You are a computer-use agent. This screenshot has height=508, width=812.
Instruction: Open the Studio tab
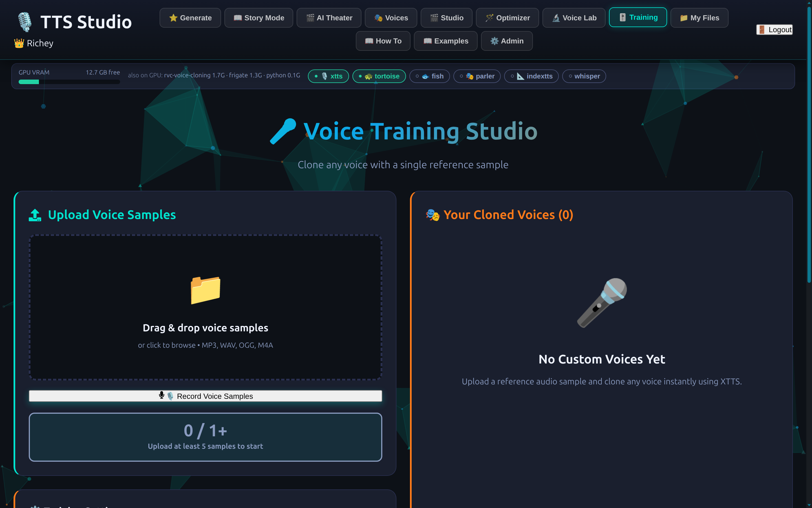coord(447,18)
